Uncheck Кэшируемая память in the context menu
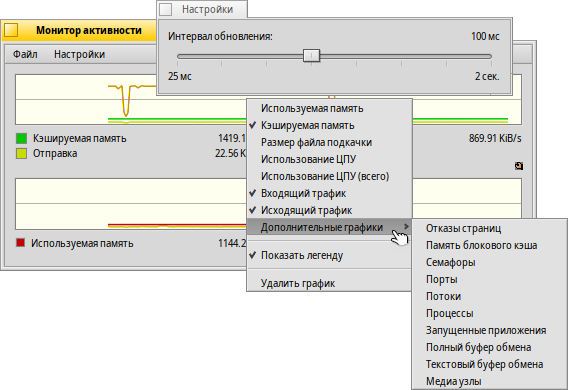Image resolution: width=568 pixels, height=390 pixels. click(x=329, y=125)
